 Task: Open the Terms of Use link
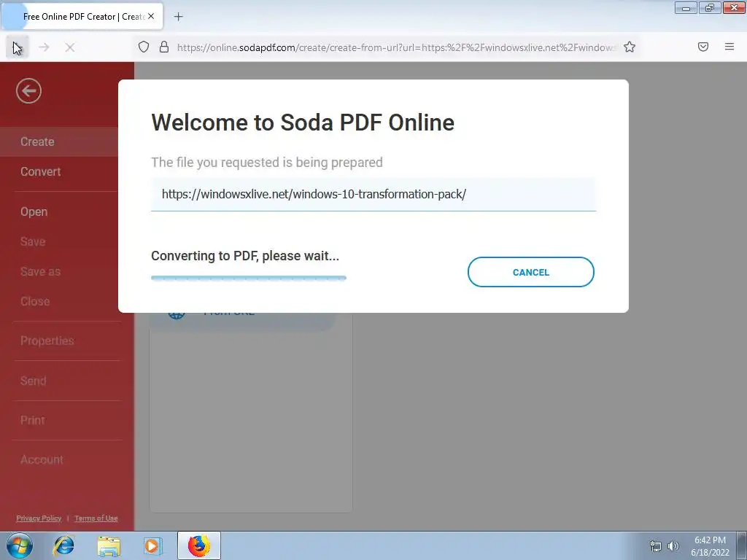click(96, 518)
